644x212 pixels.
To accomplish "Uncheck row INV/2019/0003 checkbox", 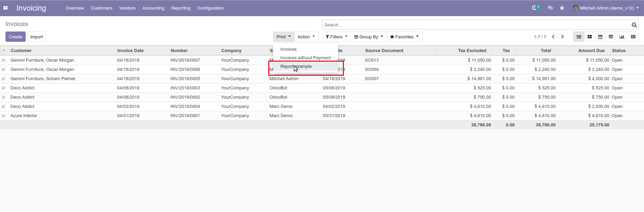I will [x=3, y=88].
